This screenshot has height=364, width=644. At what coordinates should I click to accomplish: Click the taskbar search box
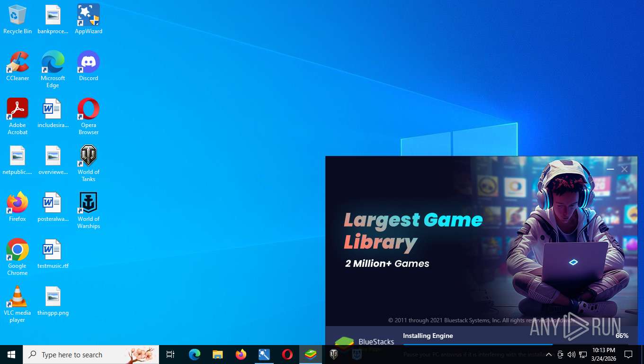pos(91,355)
